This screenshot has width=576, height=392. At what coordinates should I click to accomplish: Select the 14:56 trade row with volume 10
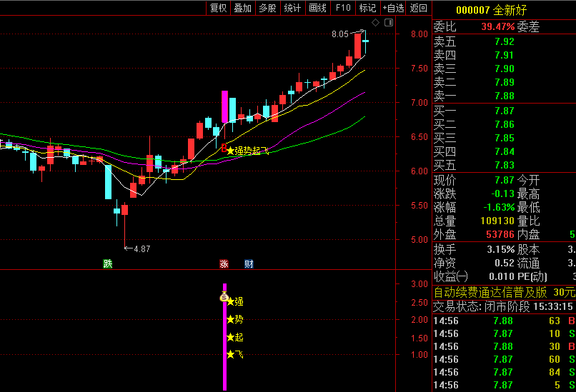pyautogui.click(x=504, y=333)
